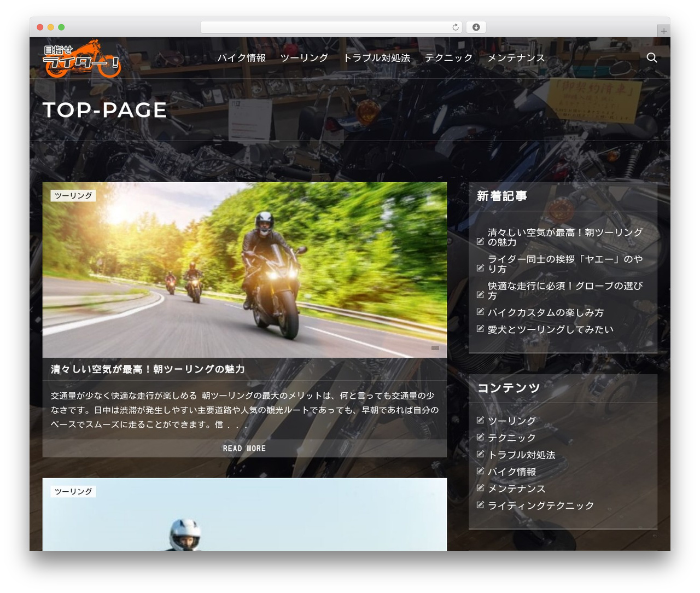Image resolution: width=700 pixels, height=593 pixels.
Task: Open recent post 愛犬とツーリングしてみたい
Action: tap(551, 329)
